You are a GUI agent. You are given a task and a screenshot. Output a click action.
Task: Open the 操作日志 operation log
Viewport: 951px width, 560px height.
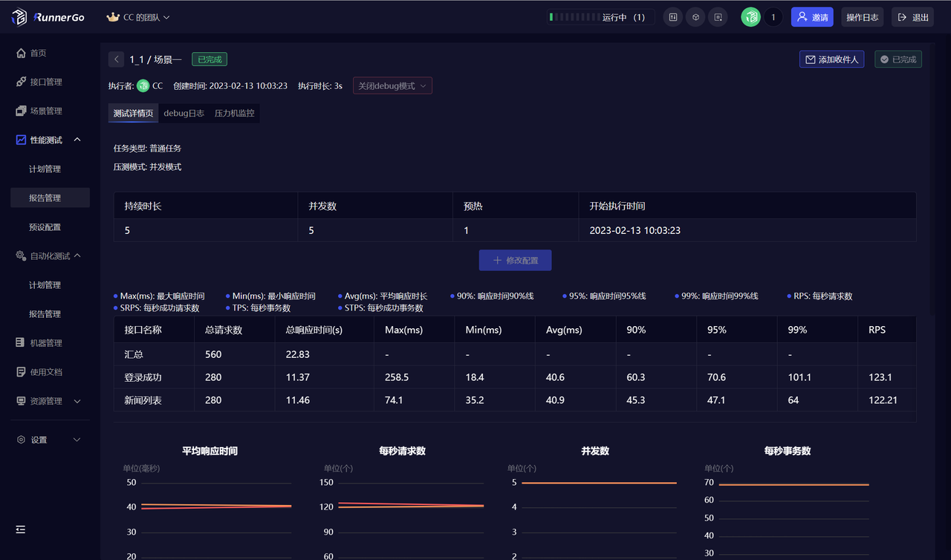(x=862, y=17)
